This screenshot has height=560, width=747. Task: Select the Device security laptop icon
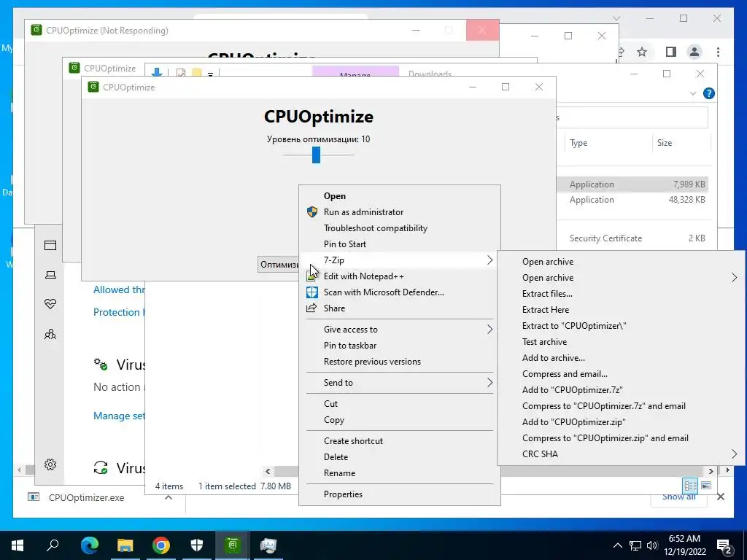tap(50, 275)
